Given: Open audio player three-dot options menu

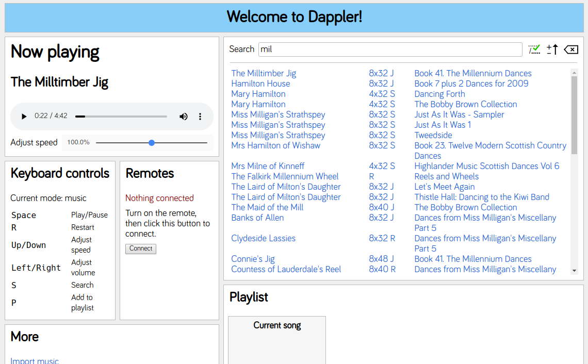Looking at the screenshot, I should click(200, 117).
